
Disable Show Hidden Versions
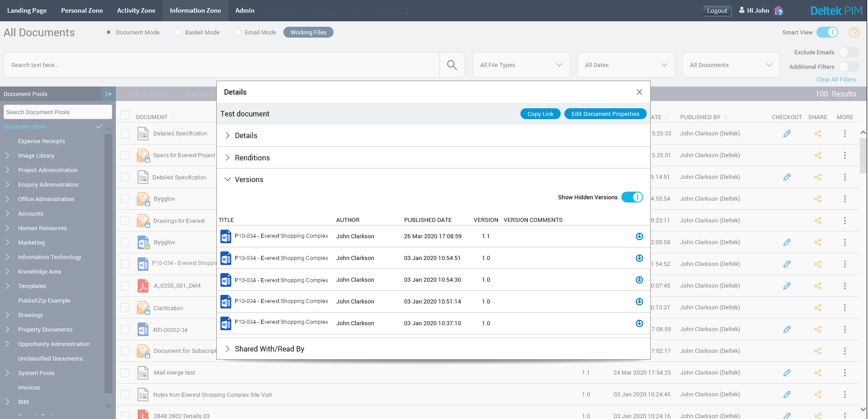click(632, 197)
